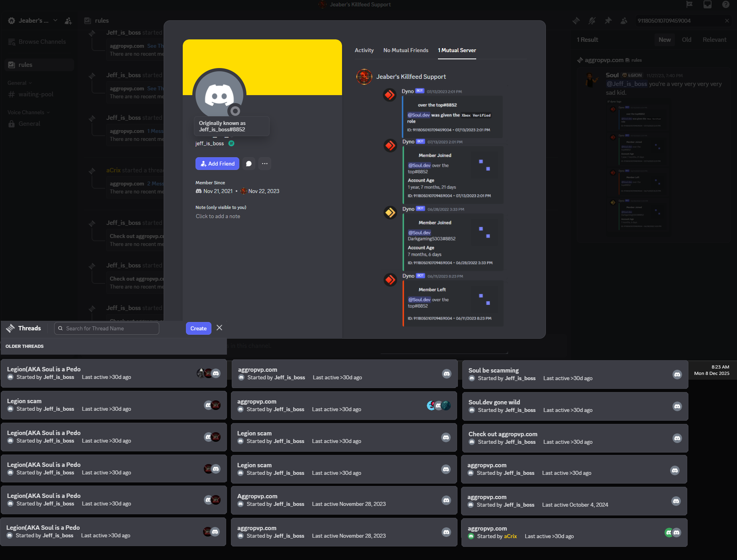Image resolution: width=737 pixels, height=560 pixels.
Task: Open the help question mark icon
Action: [x=726, y=4]
